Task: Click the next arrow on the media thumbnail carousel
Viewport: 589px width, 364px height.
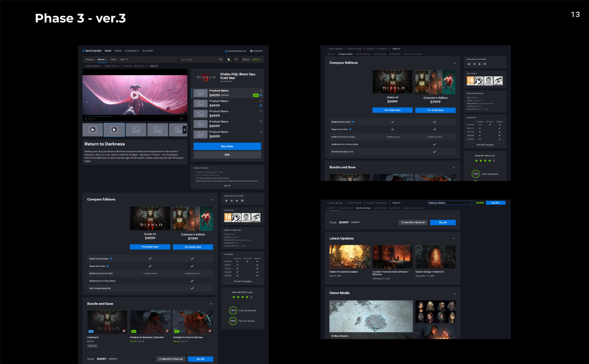Action: click(185, 130)
